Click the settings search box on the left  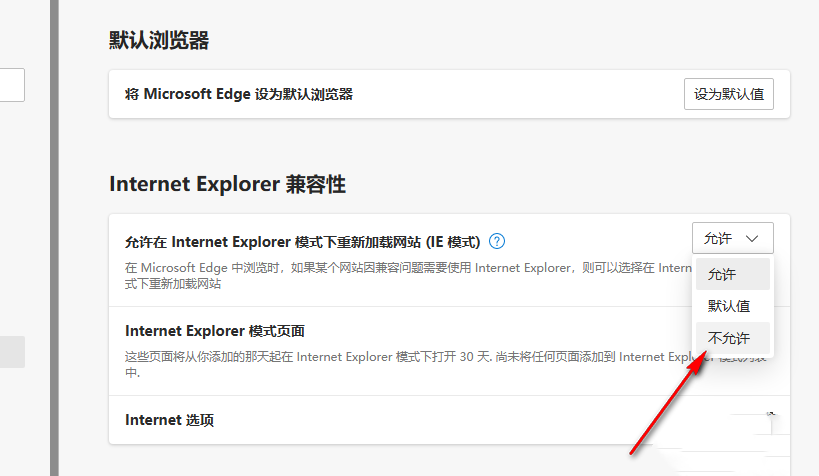point(12,85)
